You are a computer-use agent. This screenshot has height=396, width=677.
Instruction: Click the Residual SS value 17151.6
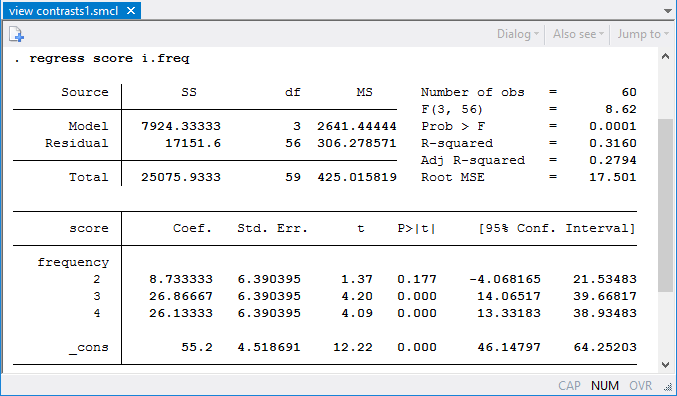point(193,143)
